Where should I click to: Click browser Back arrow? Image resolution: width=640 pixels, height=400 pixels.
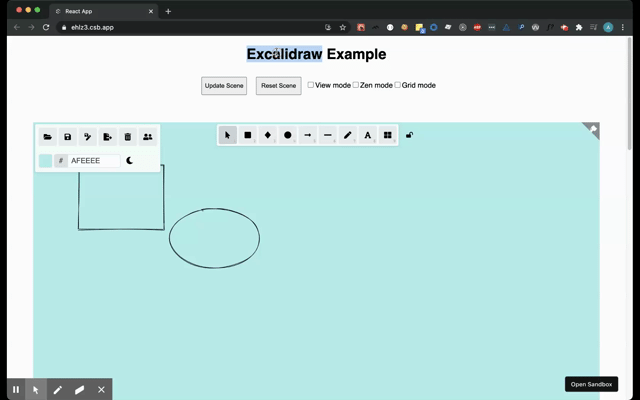[x=17, y=27]
